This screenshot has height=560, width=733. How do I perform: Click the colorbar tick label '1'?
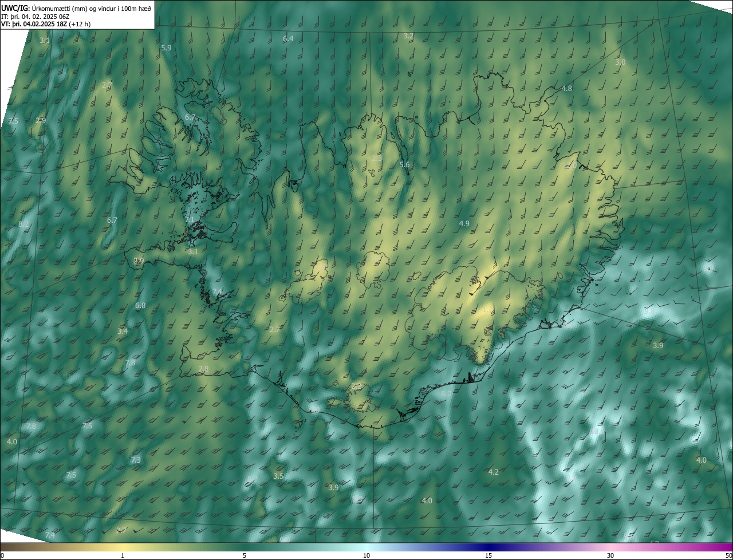pyautogui.click(x=123, y=555)
